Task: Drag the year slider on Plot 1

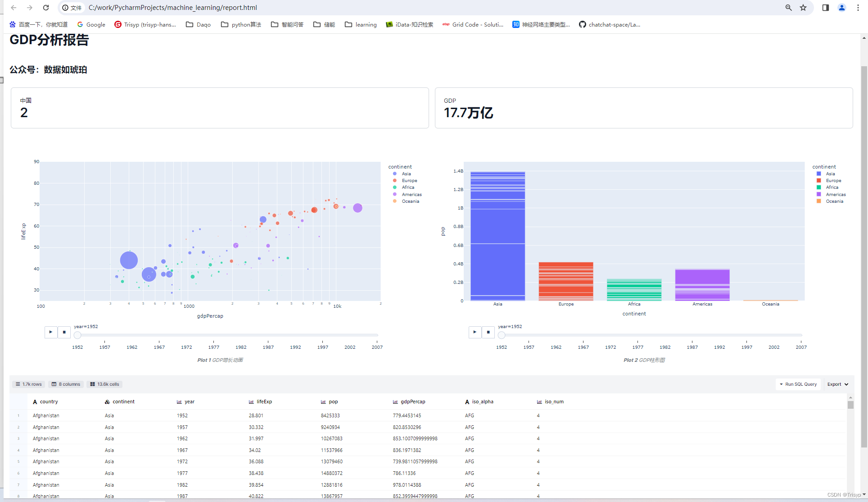Action: 77,333
